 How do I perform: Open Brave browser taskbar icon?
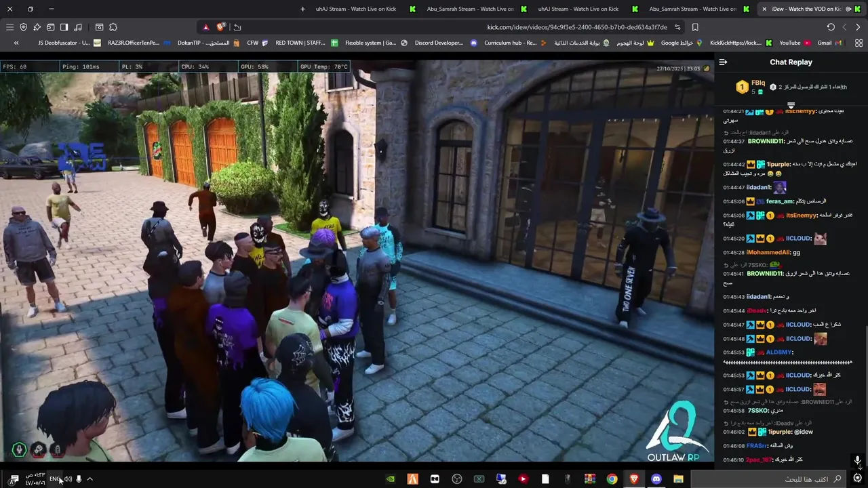click(634, 479)
